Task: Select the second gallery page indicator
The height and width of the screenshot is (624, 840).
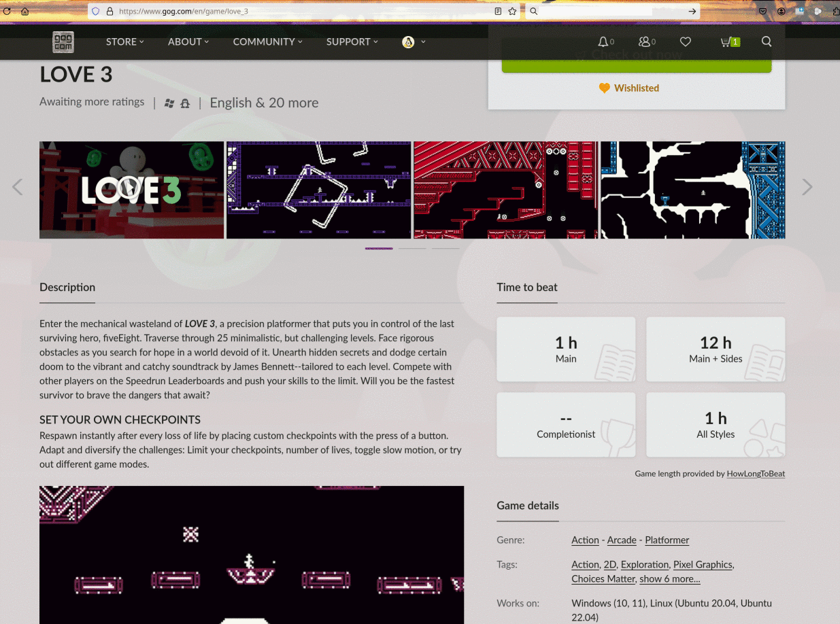Action: 412,248
